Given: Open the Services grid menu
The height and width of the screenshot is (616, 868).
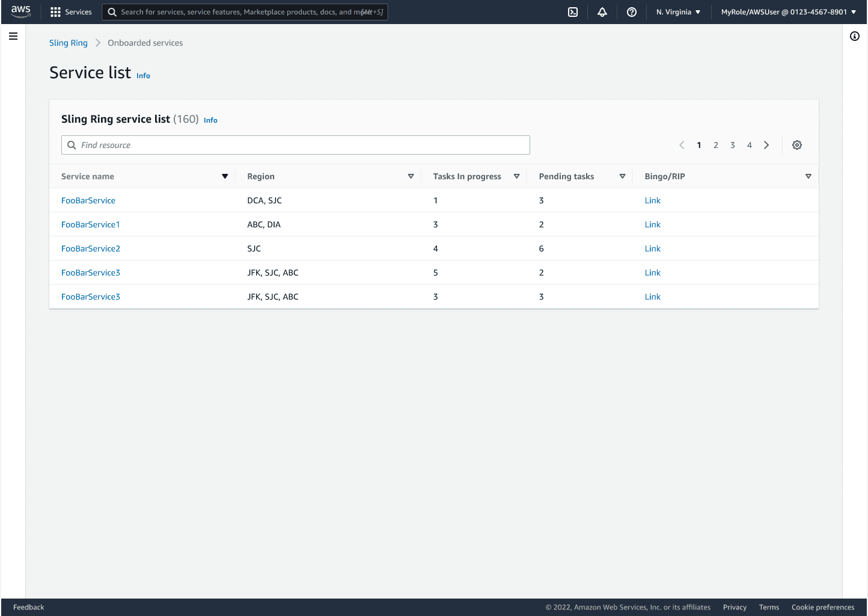Looking at the screenshot, I should point(55,12).
